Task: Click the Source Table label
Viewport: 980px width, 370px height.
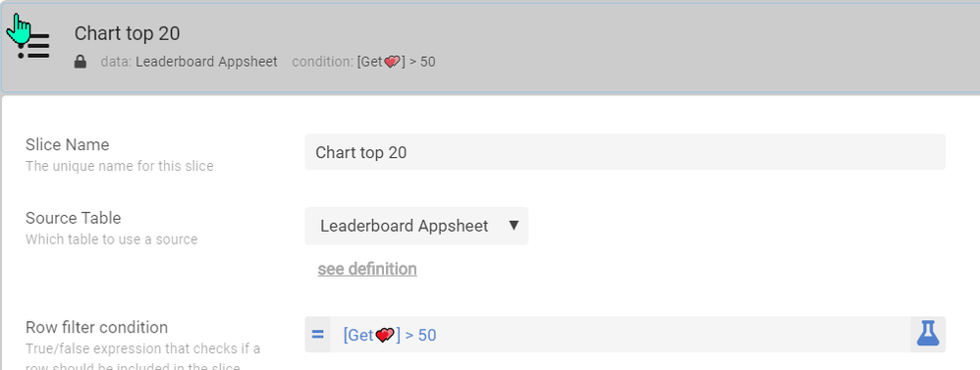Action: click(x=73, y=218)
